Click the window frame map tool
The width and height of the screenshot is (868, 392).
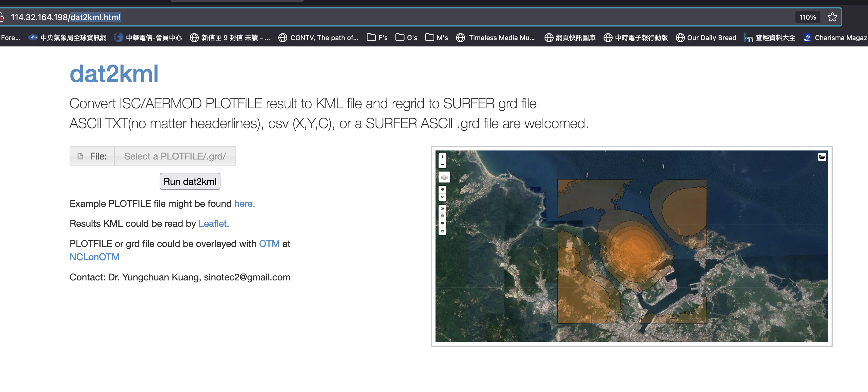pyautogui.click(x=442, y=231)
